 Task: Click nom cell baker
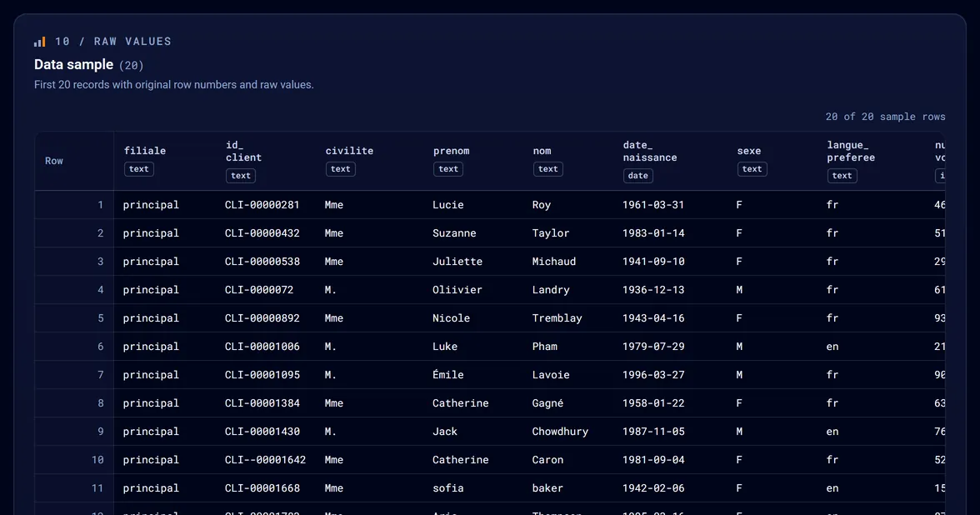click(547, 488)
